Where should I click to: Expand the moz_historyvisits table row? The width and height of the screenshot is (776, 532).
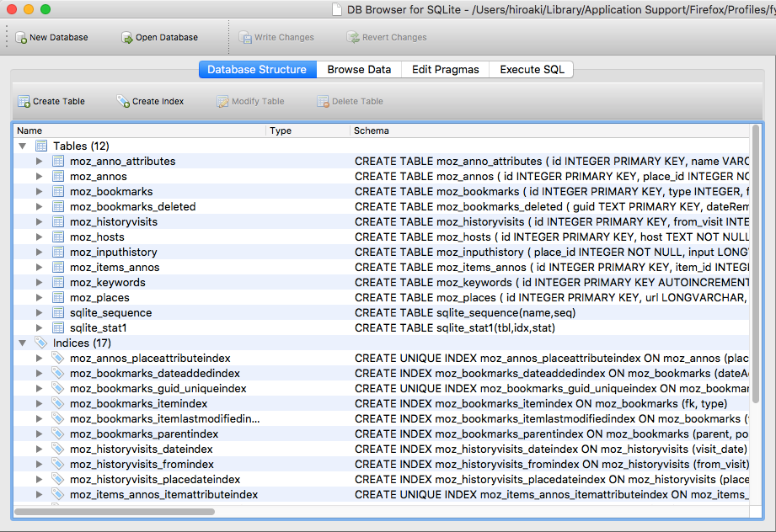(x=39, y=221)
